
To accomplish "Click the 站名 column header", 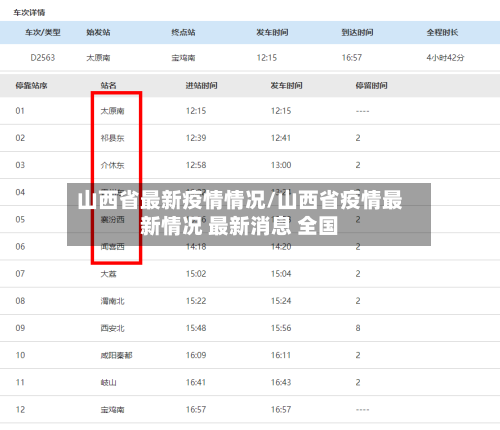I will click(x=109, y=86).
